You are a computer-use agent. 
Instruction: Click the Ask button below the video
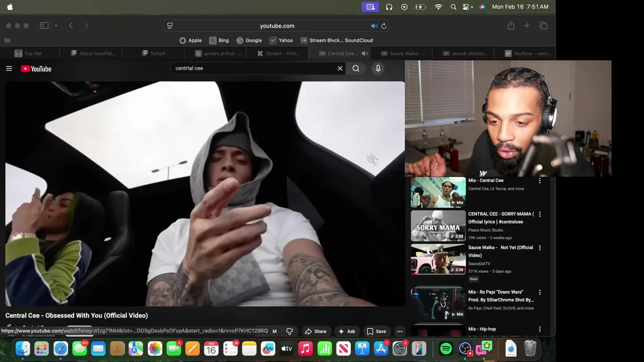click(347, 331)
